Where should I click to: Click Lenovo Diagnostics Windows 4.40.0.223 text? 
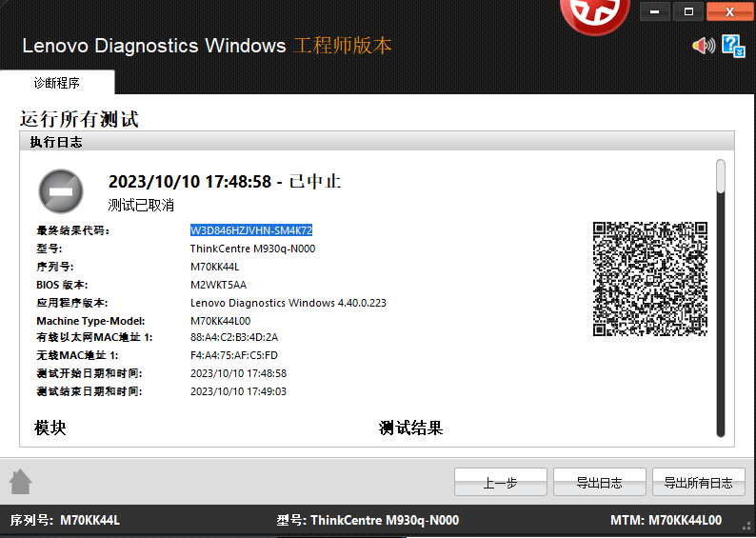(x=288, y=303)
